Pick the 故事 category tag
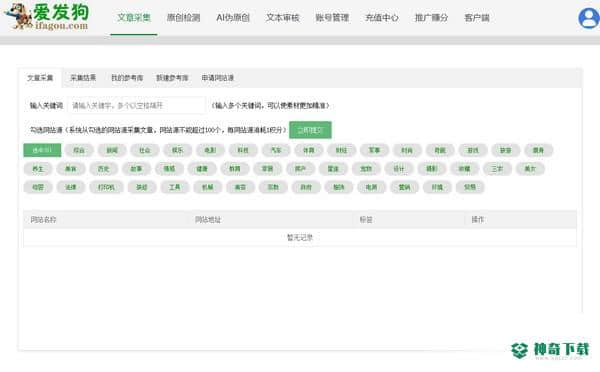 point(136,169)
